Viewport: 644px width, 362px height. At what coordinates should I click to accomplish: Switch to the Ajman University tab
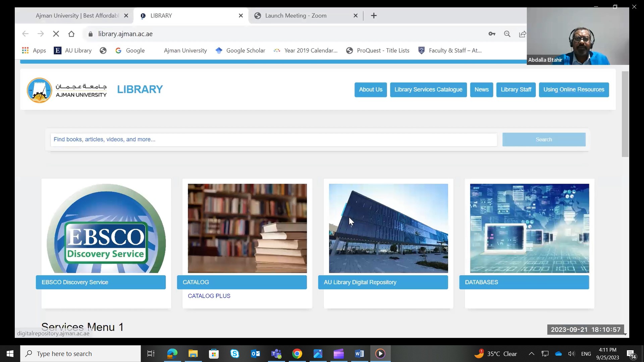tap(77, 16)
